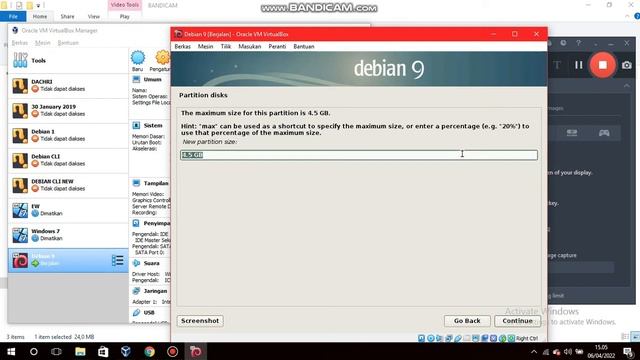Click the New partition size input field
Screen dimensions: 640x360
[359, 155]
